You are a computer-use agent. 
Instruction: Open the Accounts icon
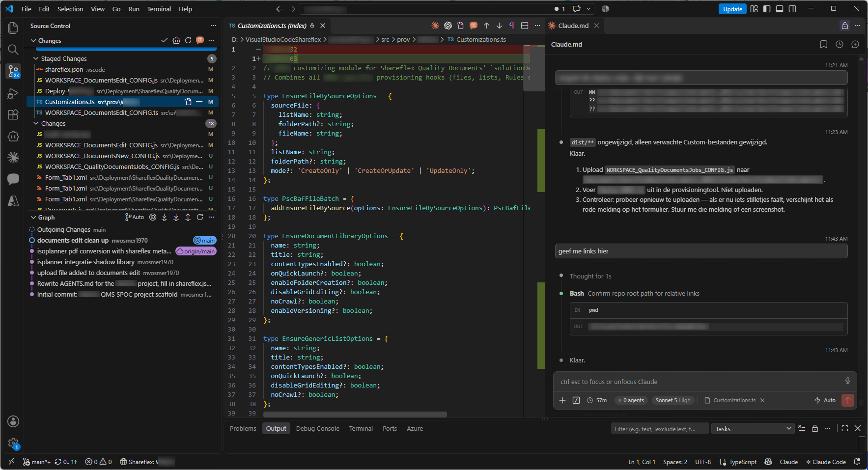(x=13, y=421)
